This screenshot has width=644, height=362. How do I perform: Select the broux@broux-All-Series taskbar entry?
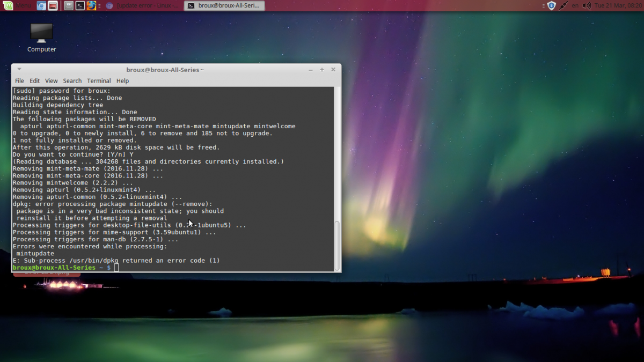224,6
